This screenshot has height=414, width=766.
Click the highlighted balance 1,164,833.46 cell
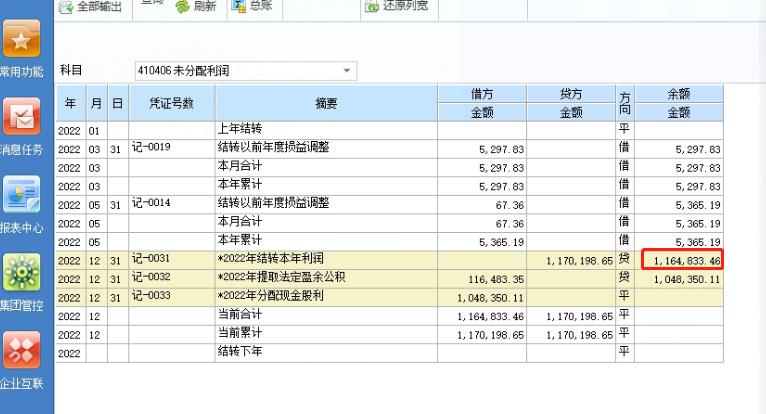[682, 260]
